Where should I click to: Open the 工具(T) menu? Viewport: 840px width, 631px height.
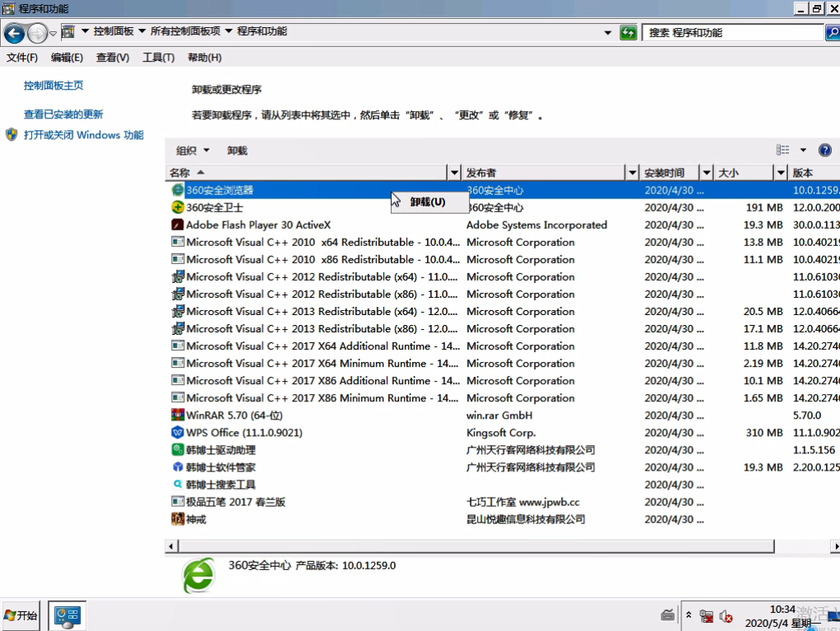click(x=159, y=58)
